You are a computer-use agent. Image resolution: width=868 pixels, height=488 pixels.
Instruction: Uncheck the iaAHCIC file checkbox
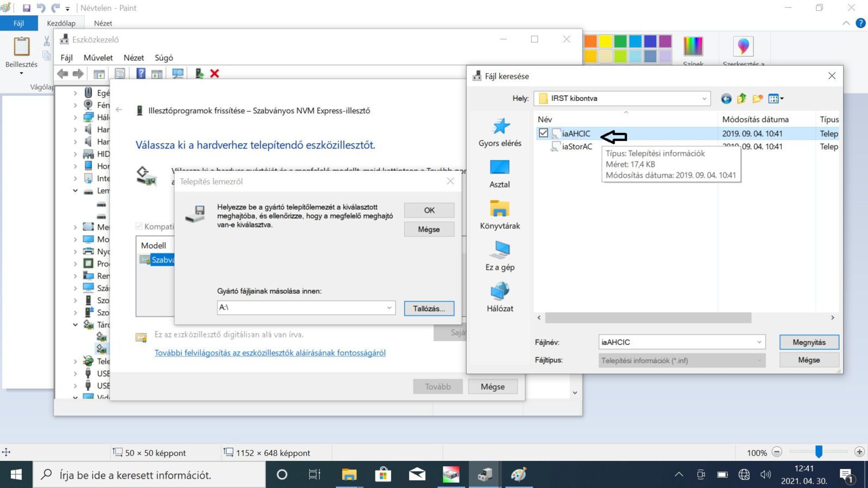coord(543,133)
